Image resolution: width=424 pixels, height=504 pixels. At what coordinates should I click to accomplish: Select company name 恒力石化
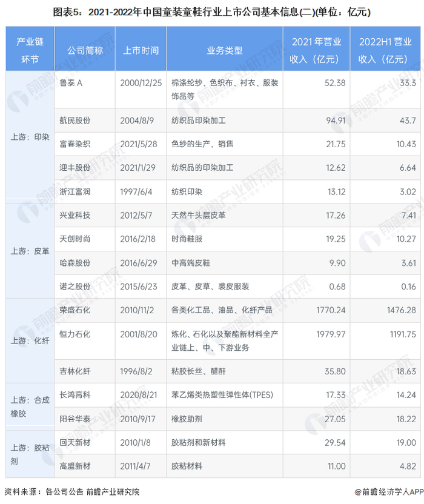coord(75,334)
